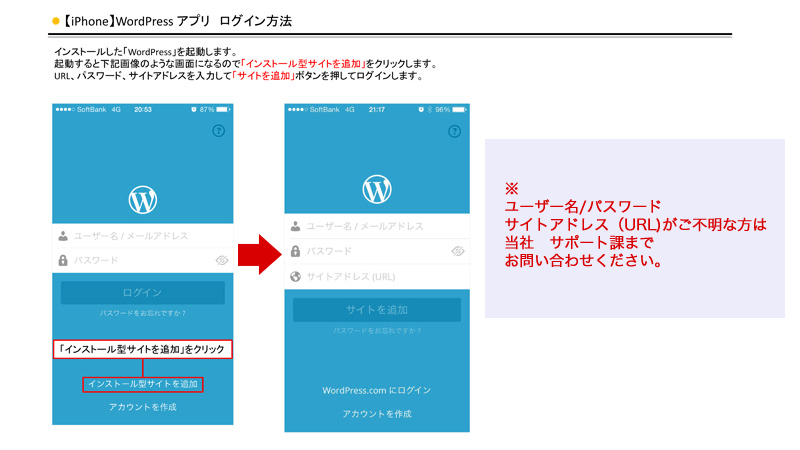Click SoftBank signal dots on right phone

click(298, 110)
